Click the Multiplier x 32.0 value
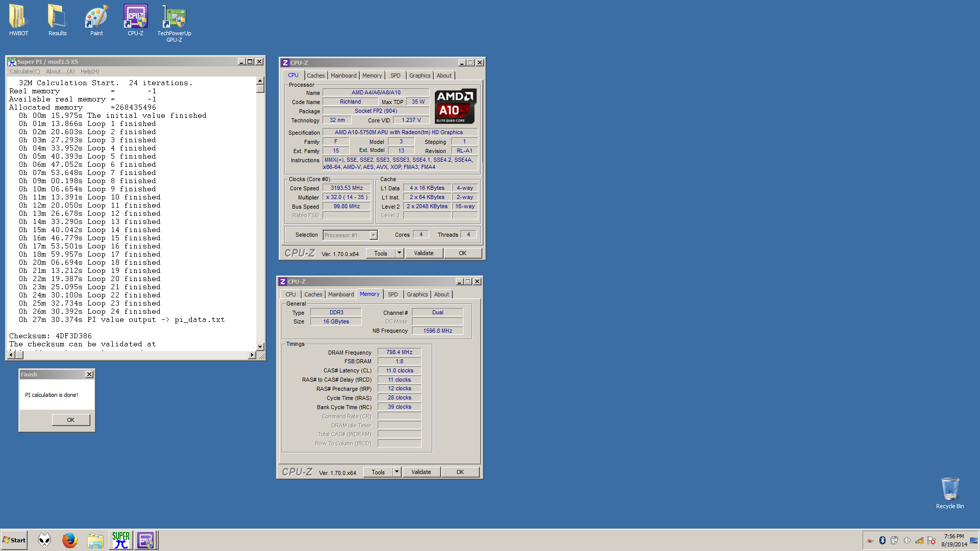The image size is (980, 551). click(347, 197)
